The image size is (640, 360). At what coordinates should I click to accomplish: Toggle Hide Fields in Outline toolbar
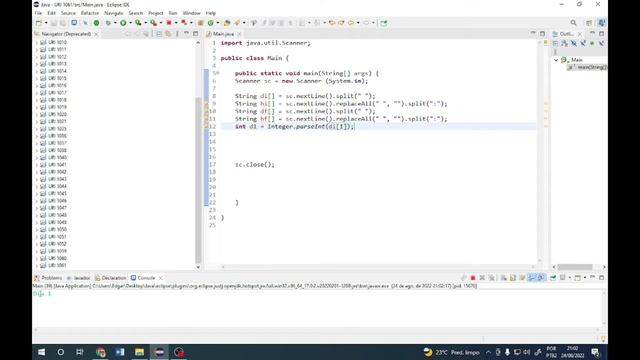[x=574, y=43]
